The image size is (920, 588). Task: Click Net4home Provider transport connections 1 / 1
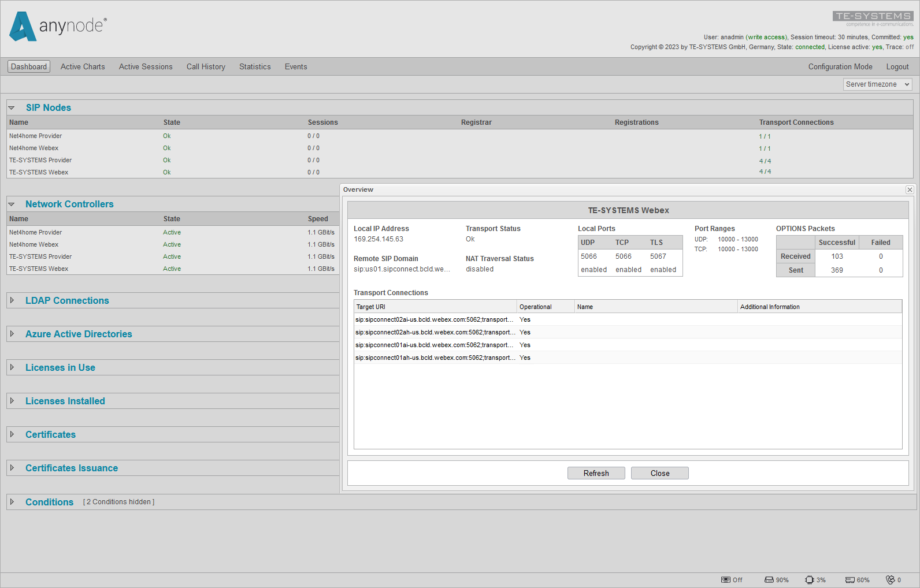point(765,137)
